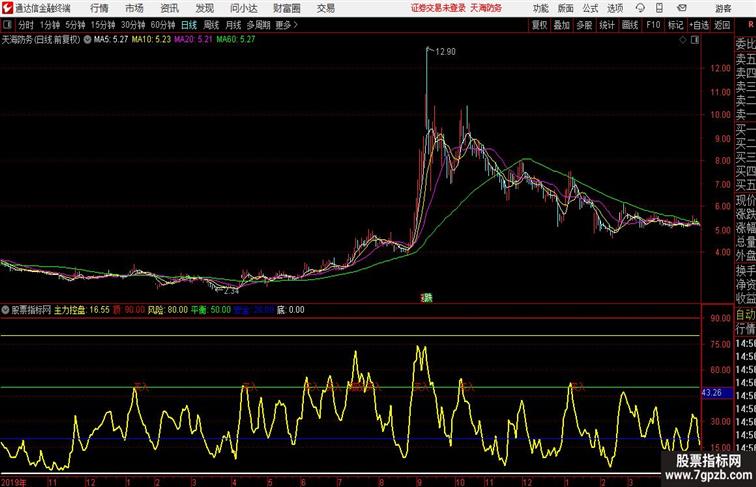Switch to the 30分钟 period tab
The width and height of the screenshot is (756, 487).
133,25
